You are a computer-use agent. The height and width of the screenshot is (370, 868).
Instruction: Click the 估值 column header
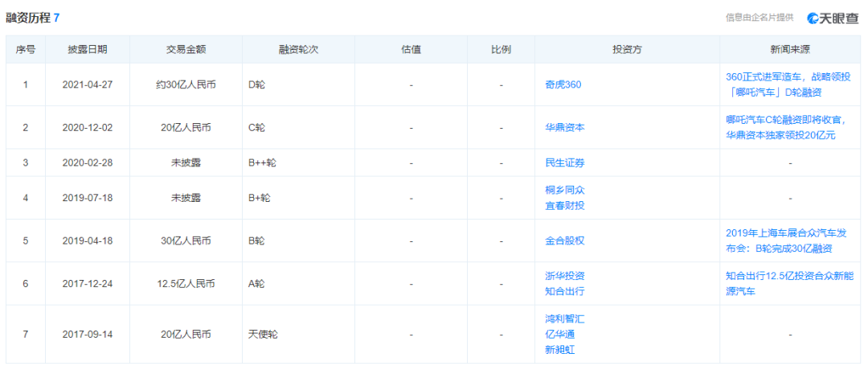[411, 50]
